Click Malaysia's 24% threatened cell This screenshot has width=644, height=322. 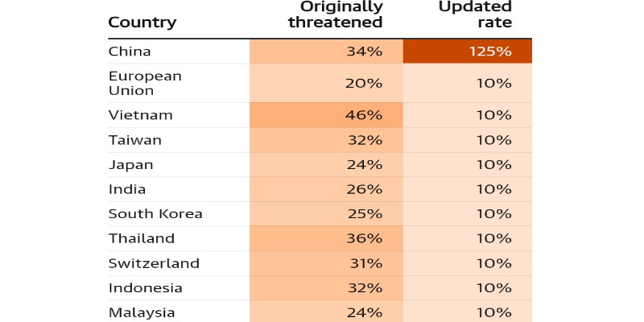[326, 312]
